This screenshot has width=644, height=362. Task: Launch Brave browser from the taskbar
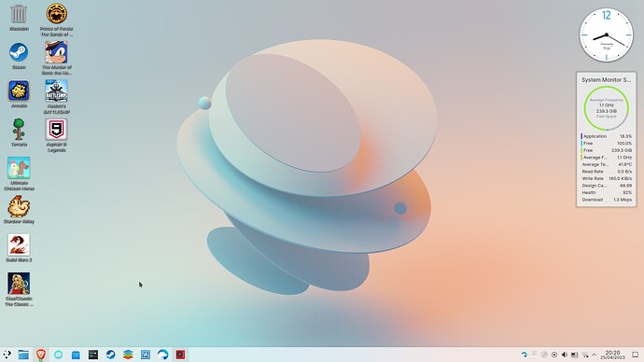tap(41, 355)
